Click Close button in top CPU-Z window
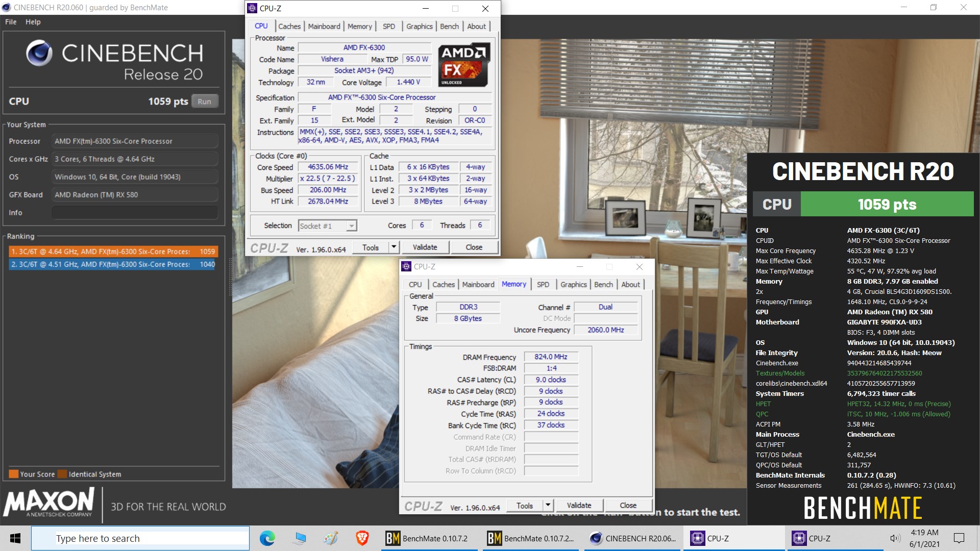 [x=474, y=247]
